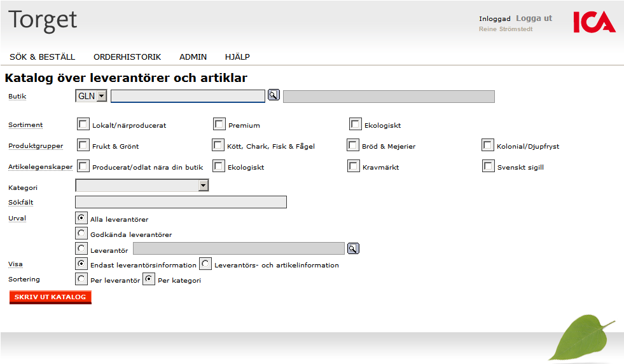Click the Leverantör text field

[x=239, y=248]
